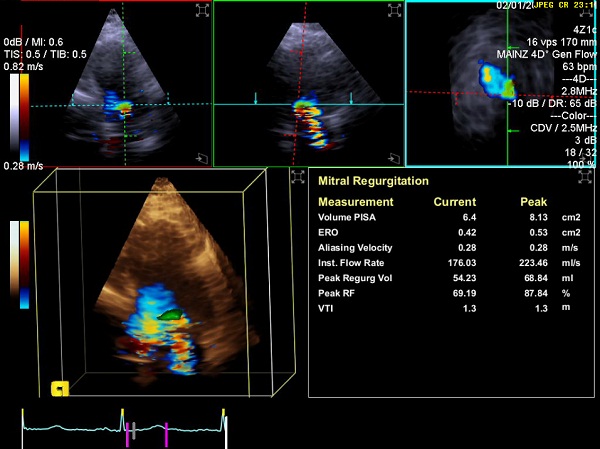Maximize the top-left 2D slice pane
600x449 pixels.
pyautogui.click(x=202, y=10)
